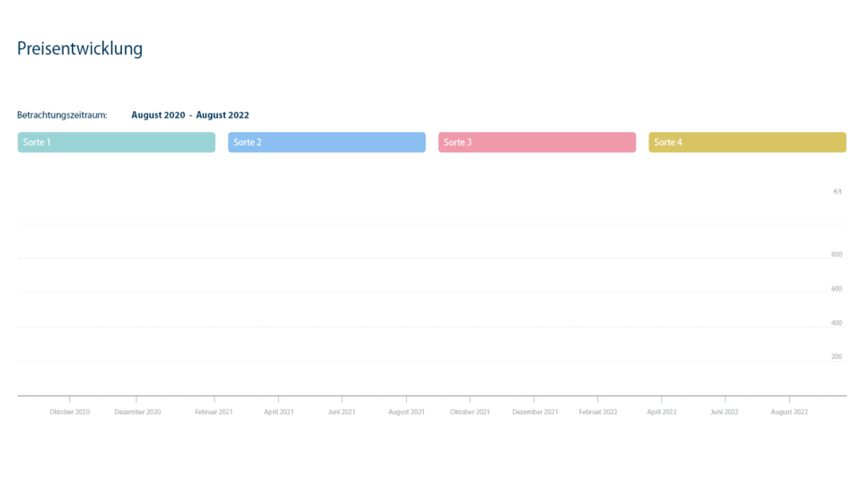Click the Betrachtungszeitraum label
Image resolution: width=868 pixels, height=488 pixels.
click(62, 115)
